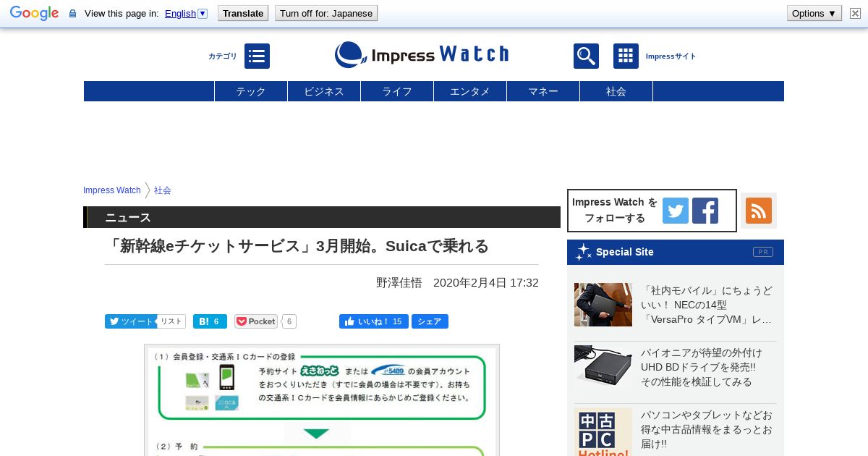Image resolution: width=868 pixels, height=456 pixels.
Task: Open the translate Options dropdown
Action: 814,13
